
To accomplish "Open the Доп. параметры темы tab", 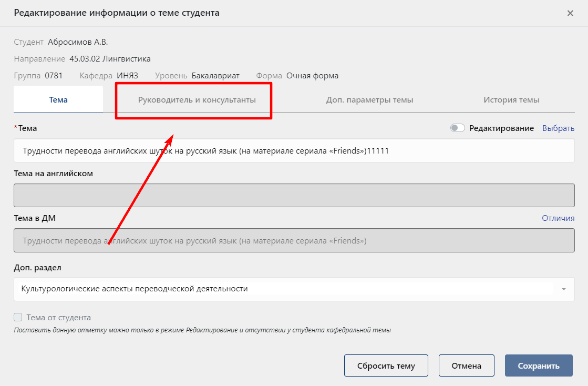I will coord(369,100).
